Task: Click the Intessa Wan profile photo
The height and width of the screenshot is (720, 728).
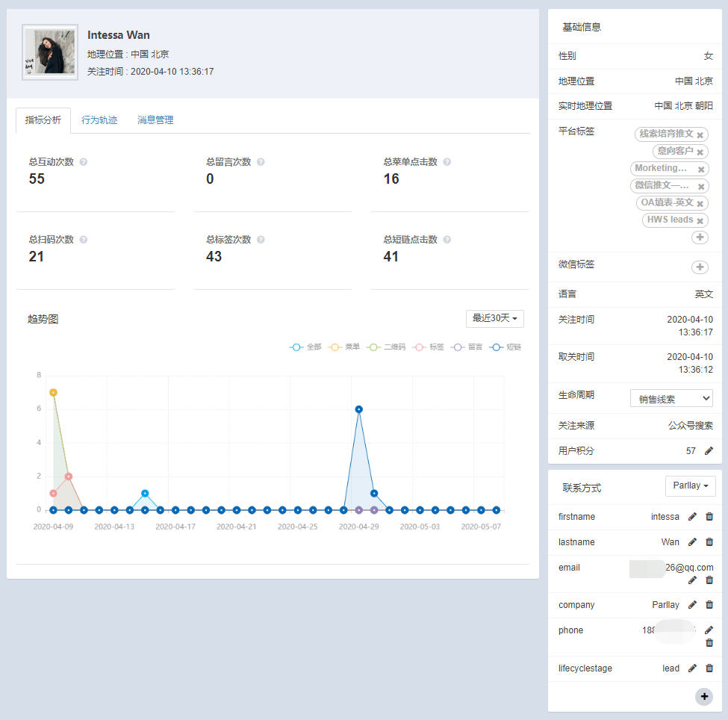Action: pyautogui.click(x=50, y=52)
